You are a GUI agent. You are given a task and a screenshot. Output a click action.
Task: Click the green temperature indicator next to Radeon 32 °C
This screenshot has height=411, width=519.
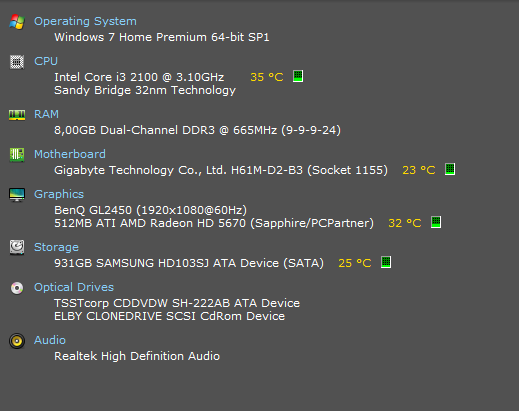coord(436,222)
